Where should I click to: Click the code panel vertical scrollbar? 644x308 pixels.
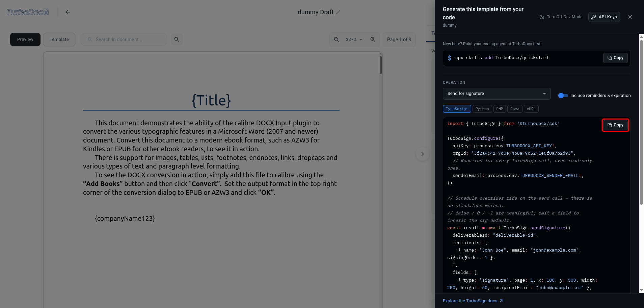point(641,122)
